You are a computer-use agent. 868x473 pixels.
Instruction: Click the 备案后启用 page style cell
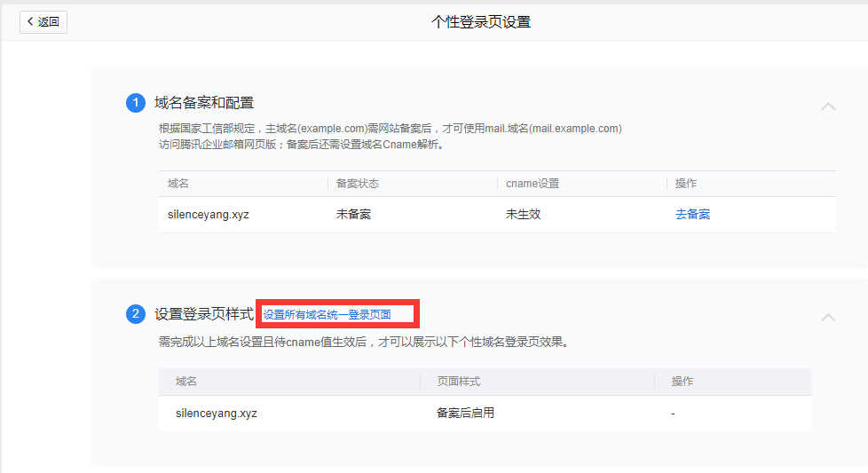click(x=465, y=413)
